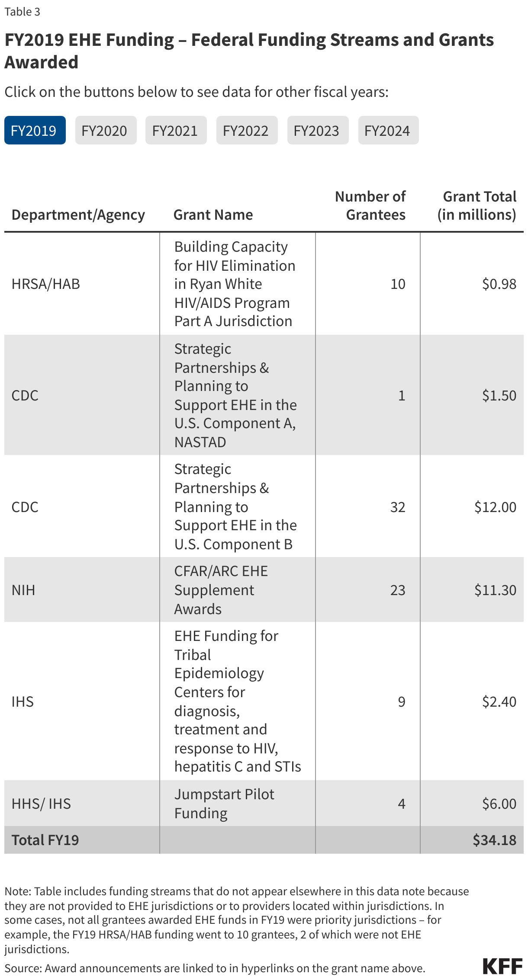Screen dimensions: 528x980
Task: Switch to FY2023 funding table
Action: [318, 131]
